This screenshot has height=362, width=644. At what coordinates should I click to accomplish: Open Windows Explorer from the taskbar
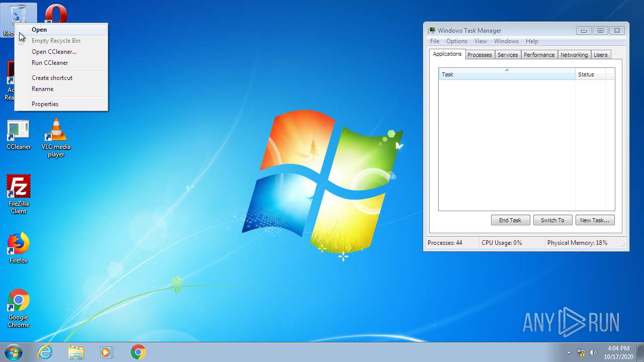pos(76,352)
